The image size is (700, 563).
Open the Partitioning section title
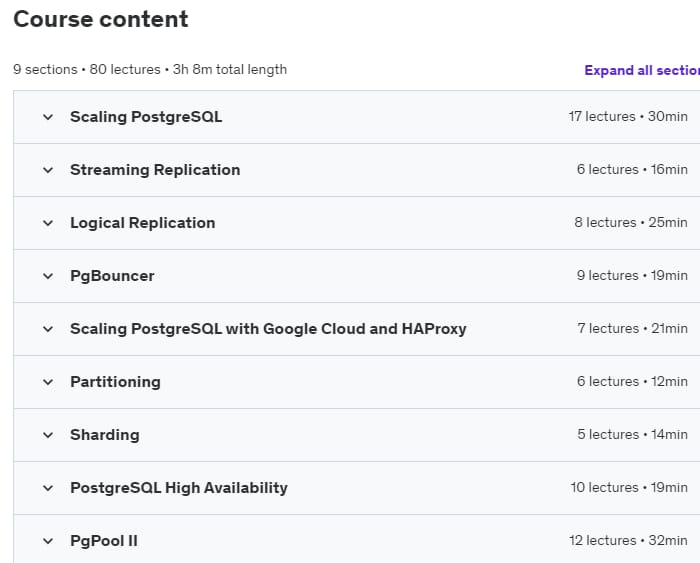[115, 382]
